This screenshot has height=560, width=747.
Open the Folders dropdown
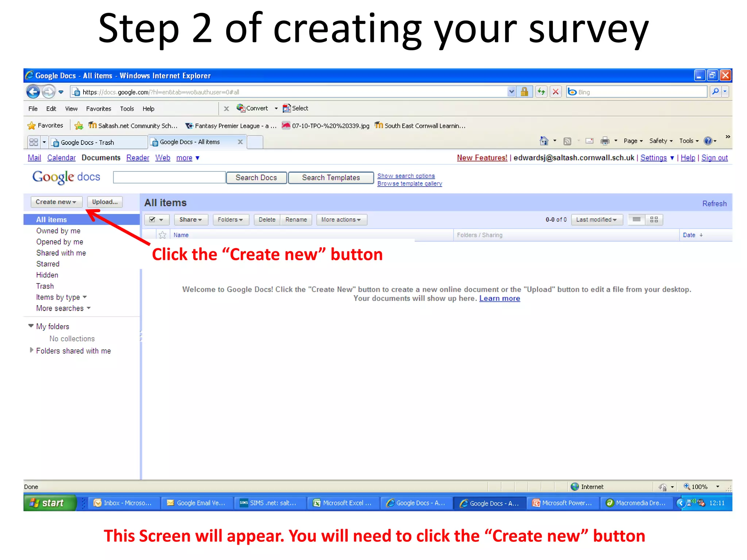point(231,219)
